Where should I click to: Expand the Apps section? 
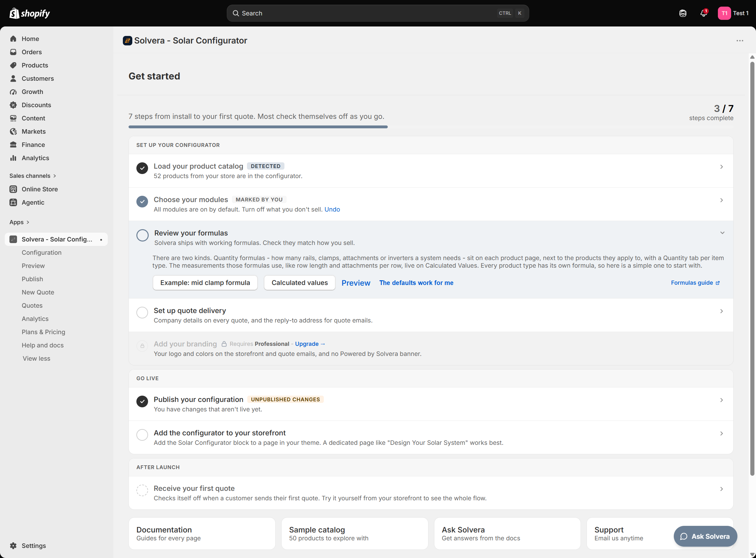coord(19,222)
